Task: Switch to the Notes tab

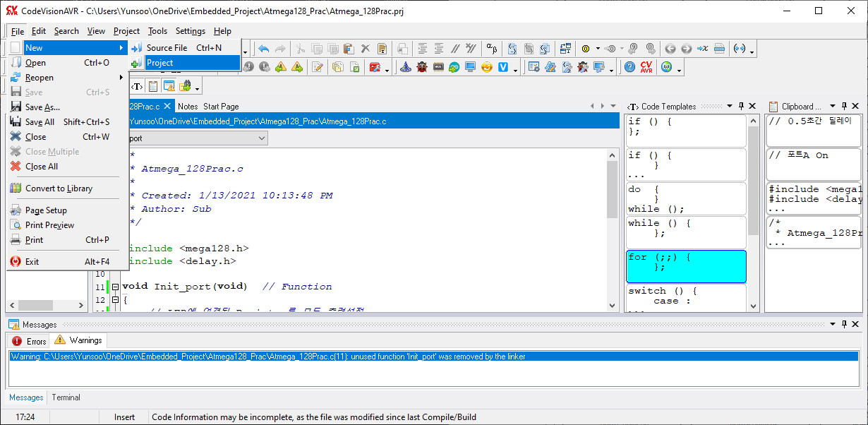Action: (x=188, y=107)
